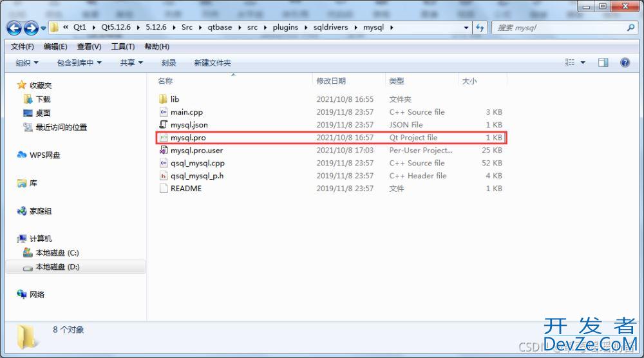Go to qtbase in the address bar
Screen dimensions: 644x358
[x=220, y=27]
